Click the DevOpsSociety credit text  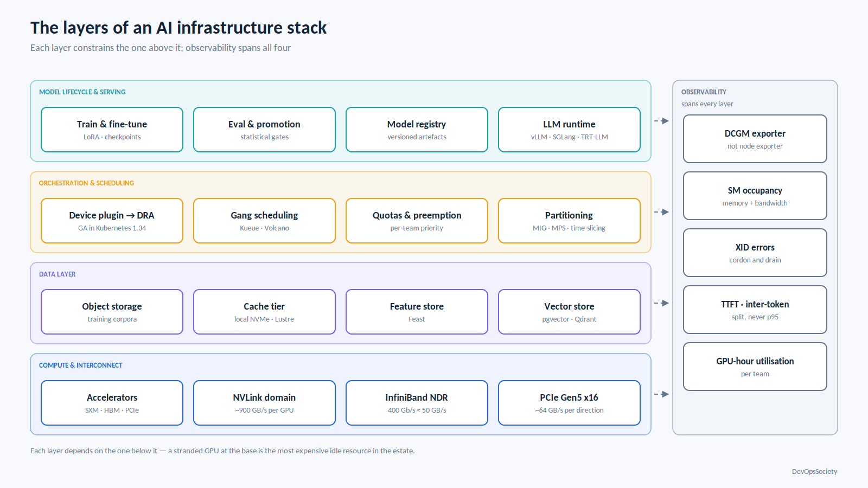tap(814, 472)
